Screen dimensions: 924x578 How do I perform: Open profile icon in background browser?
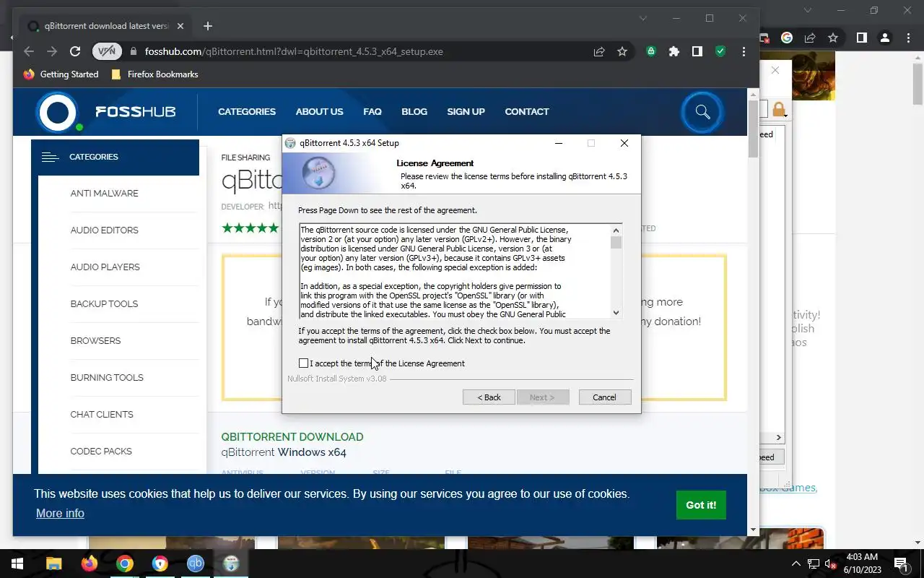point(885,38)
